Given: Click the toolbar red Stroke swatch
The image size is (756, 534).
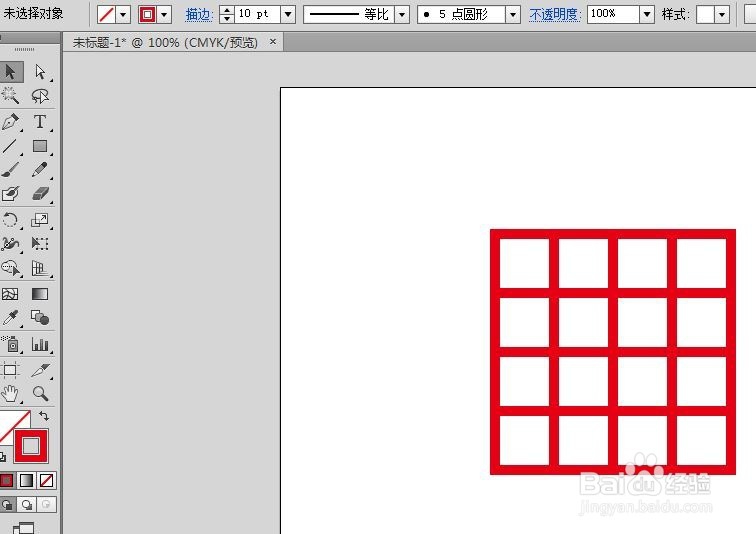Looking at the screenshot, I should [x=31, y=446].
